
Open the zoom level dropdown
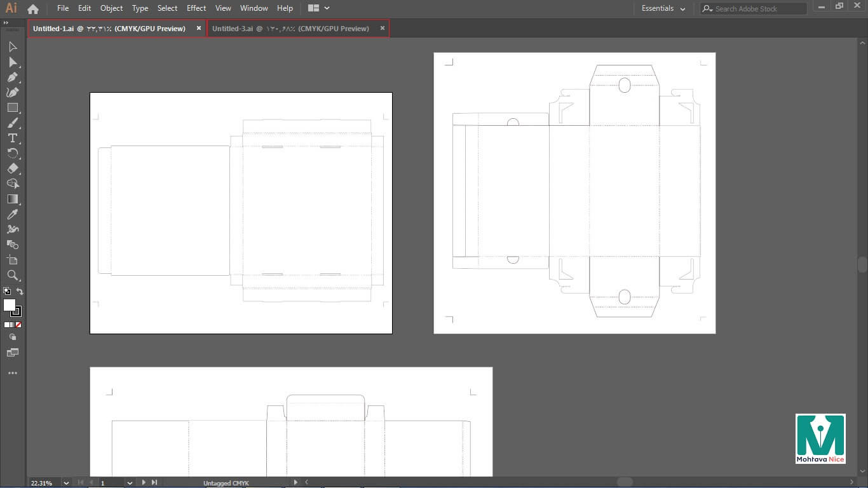(x=66, y=483)
